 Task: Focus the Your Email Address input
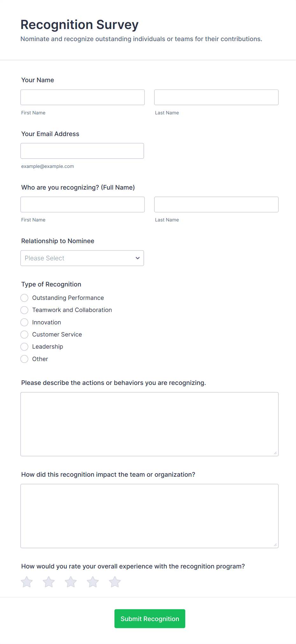82,151
